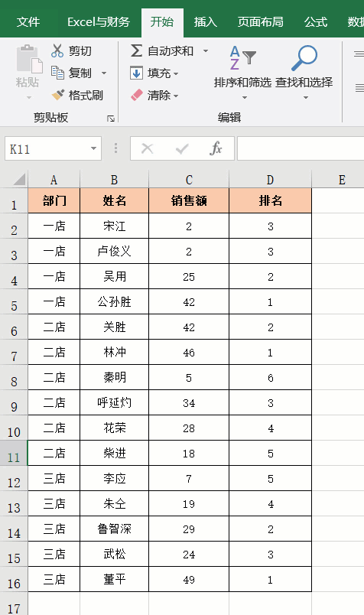Select the Format Painter brush icon
The width and height of the screenshot is (364, 615).
click(x=58, y=95)
